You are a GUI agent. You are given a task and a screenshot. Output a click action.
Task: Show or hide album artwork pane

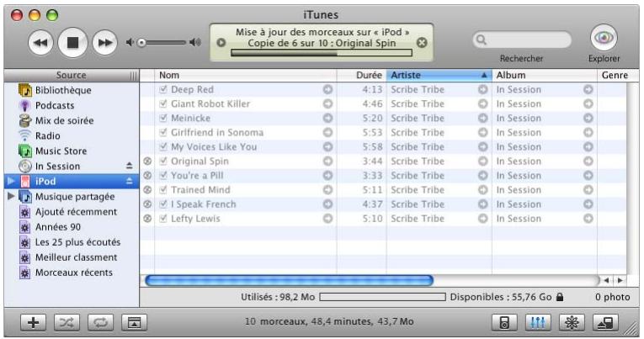(x=132, y=322)
